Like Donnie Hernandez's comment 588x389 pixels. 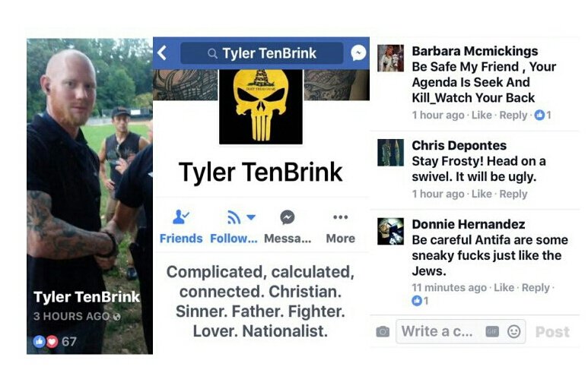coord(504,287)
